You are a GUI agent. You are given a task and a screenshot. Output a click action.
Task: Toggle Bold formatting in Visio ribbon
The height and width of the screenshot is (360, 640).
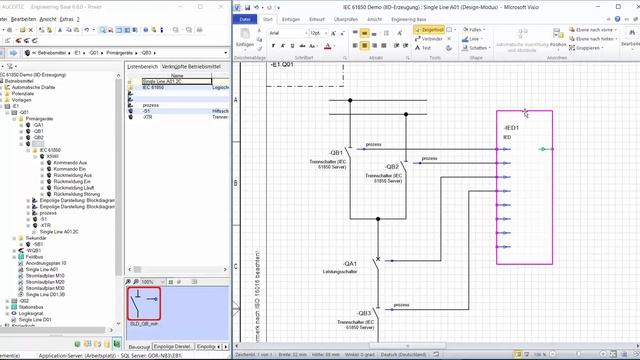(273, 46)
